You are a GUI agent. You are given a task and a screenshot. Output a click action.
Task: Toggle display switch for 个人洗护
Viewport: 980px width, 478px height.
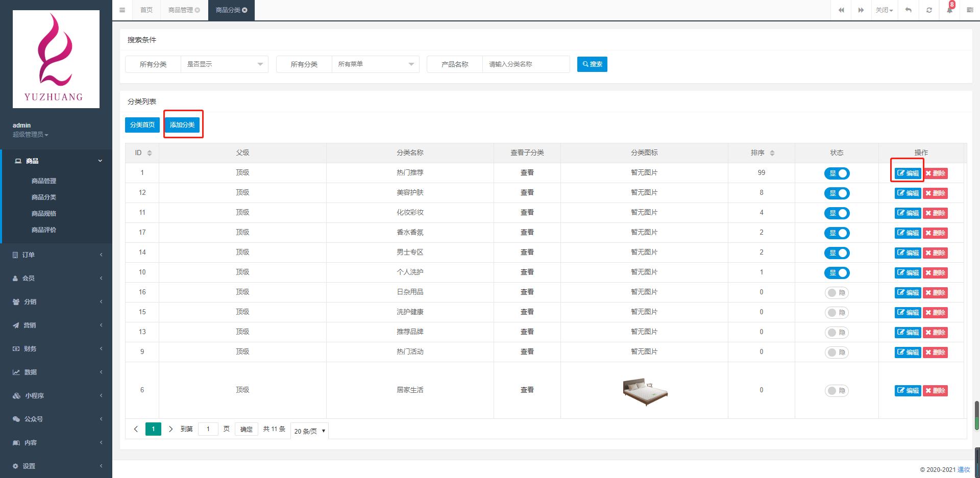[x=837, y=273]
